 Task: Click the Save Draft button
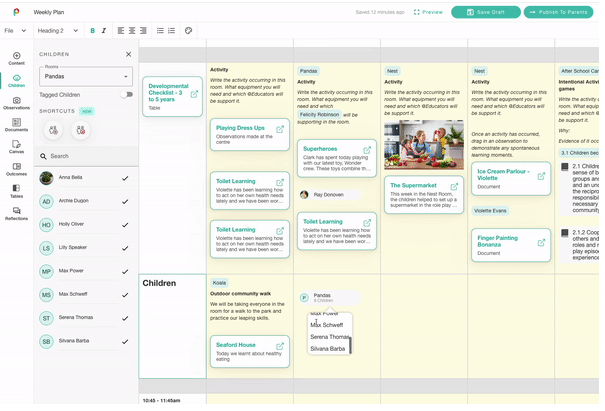pos(486,12)
